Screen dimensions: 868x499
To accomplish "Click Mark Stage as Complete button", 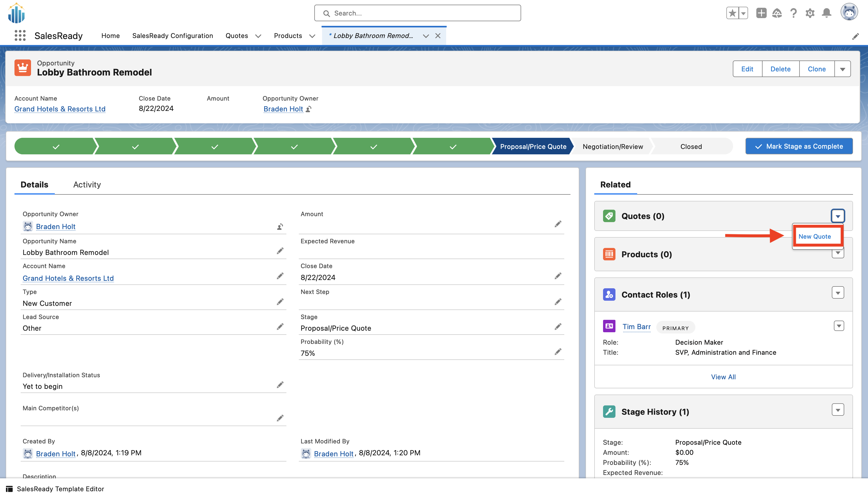I will 799,146.
